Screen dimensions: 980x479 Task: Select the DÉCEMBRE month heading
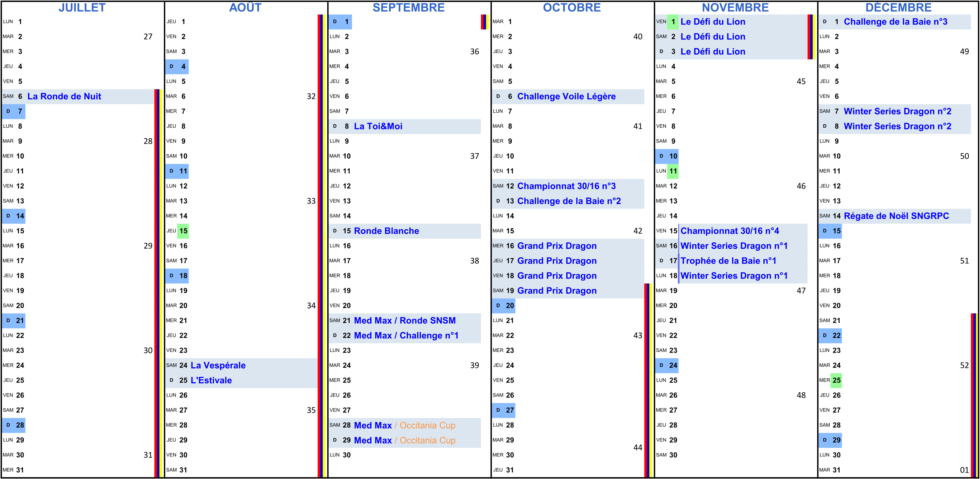click(899, 7)
